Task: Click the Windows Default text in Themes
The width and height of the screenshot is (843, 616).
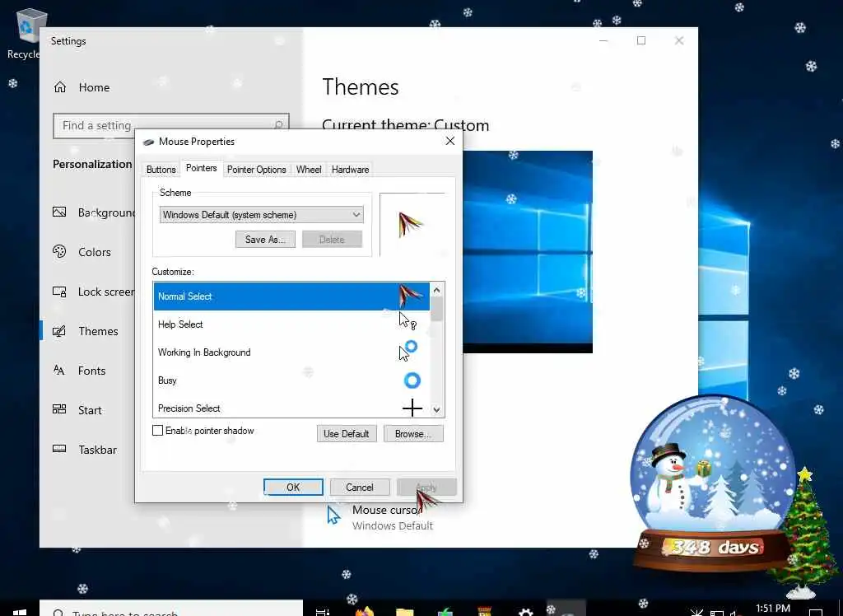Action: (393, 525)
